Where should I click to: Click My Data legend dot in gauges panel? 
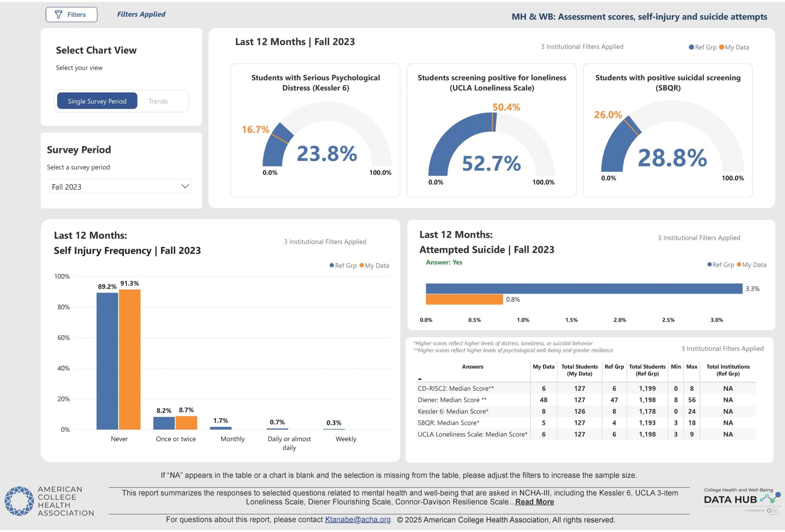(722, 47)
